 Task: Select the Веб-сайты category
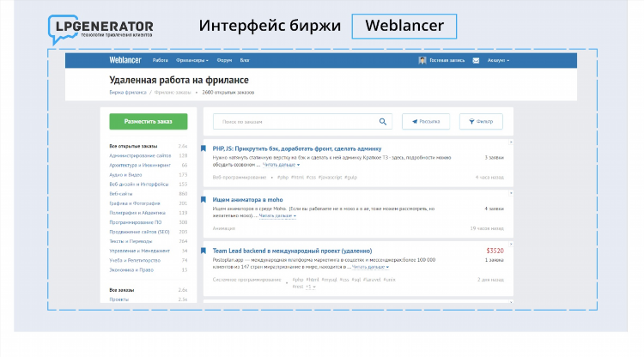click(121, 194)
